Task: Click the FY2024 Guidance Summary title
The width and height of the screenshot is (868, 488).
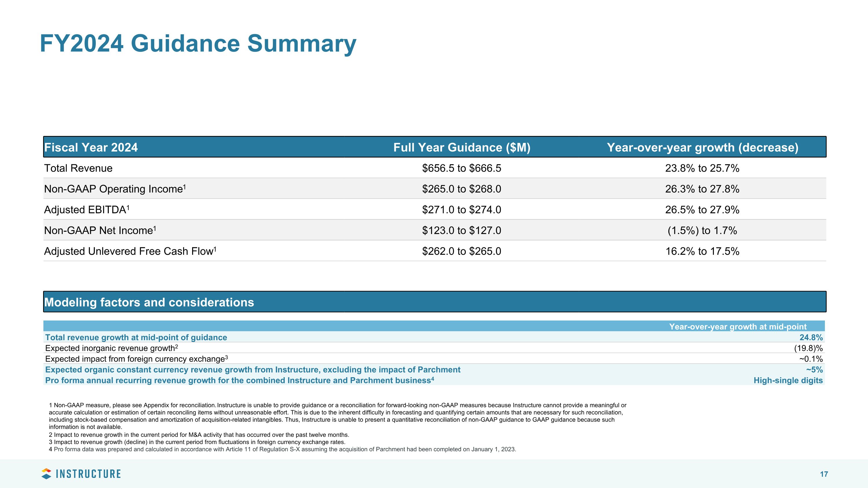Action: coord(198,43)
